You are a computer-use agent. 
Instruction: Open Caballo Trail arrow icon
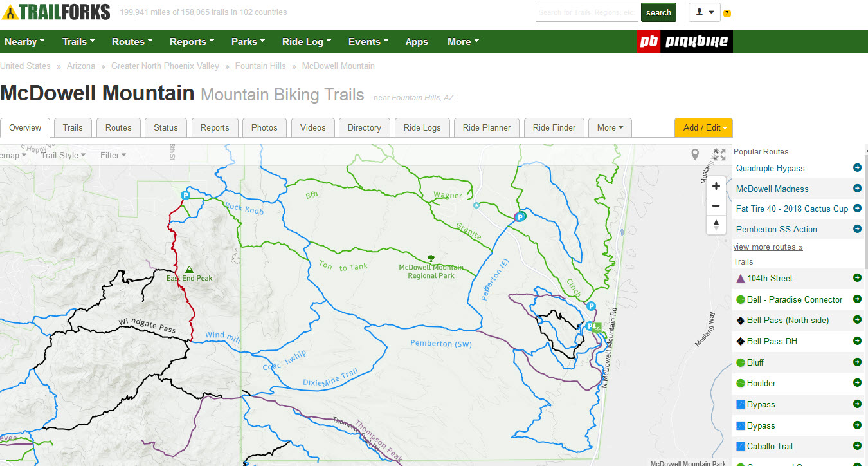click(x=857, y=446)
